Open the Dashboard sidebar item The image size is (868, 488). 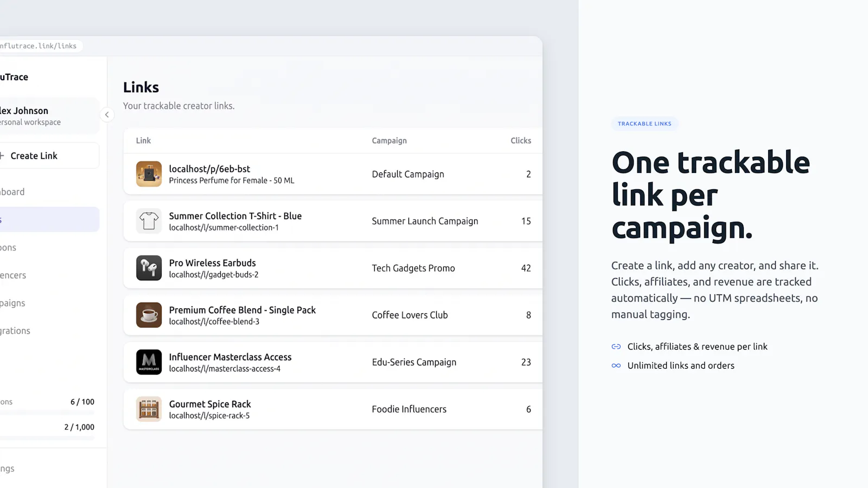point(49,192)
